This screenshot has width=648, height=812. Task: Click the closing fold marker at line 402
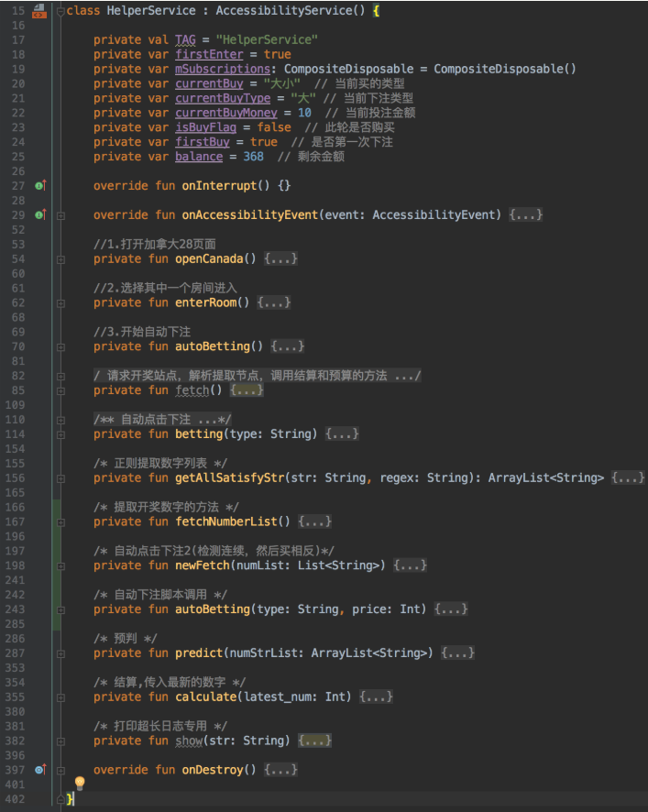pyautogui.click(x=61, y=799)
